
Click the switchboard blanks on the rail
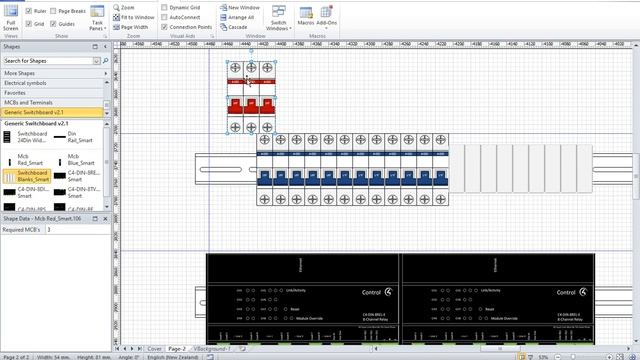(x=520, y=168)
